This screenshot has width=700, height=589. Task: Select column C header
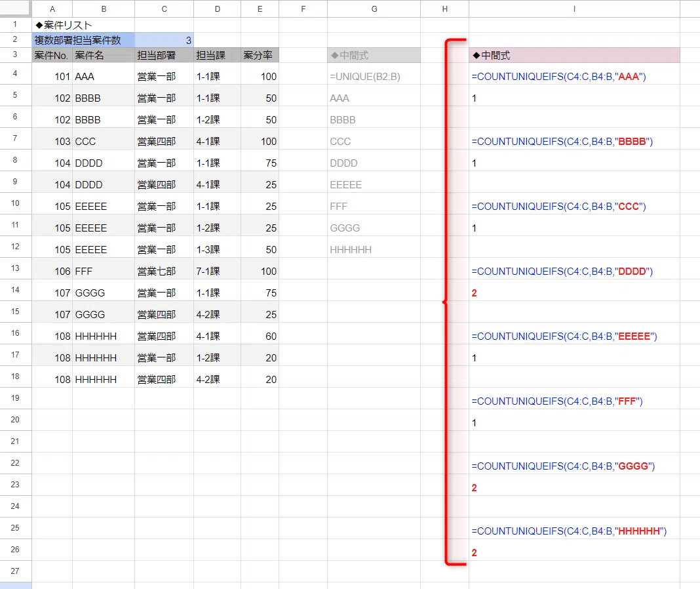click(165, 9)
